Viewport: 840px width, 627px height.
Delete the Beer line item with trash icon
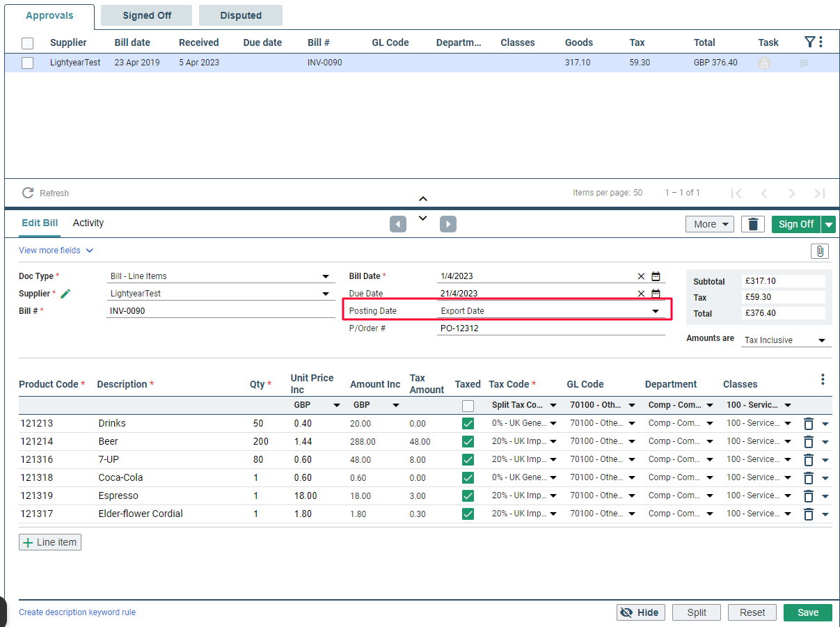808,441
